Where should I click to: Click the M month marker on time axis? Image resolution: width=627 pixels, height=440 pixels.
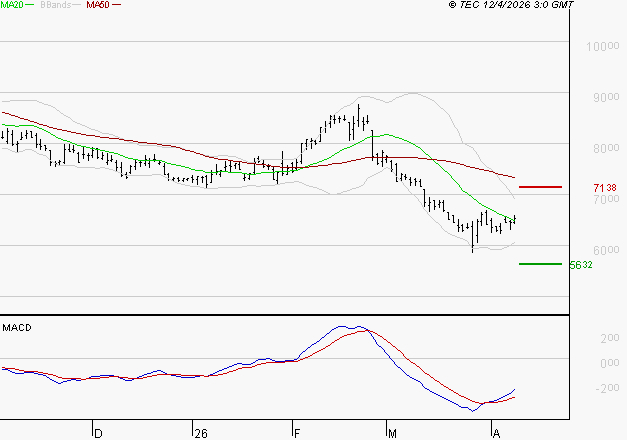pyautogui.click(x=392, y=434)
